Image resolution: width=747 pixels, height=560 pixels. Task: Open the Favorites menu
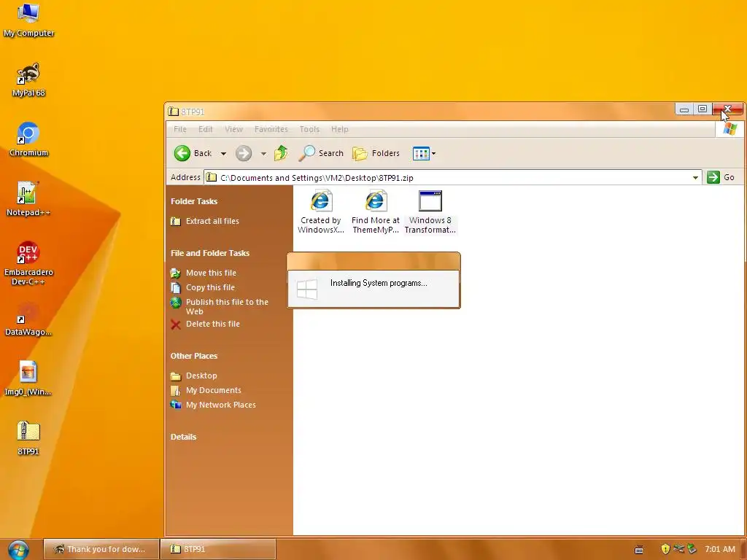pyautogui.click(x=271, y=129)
